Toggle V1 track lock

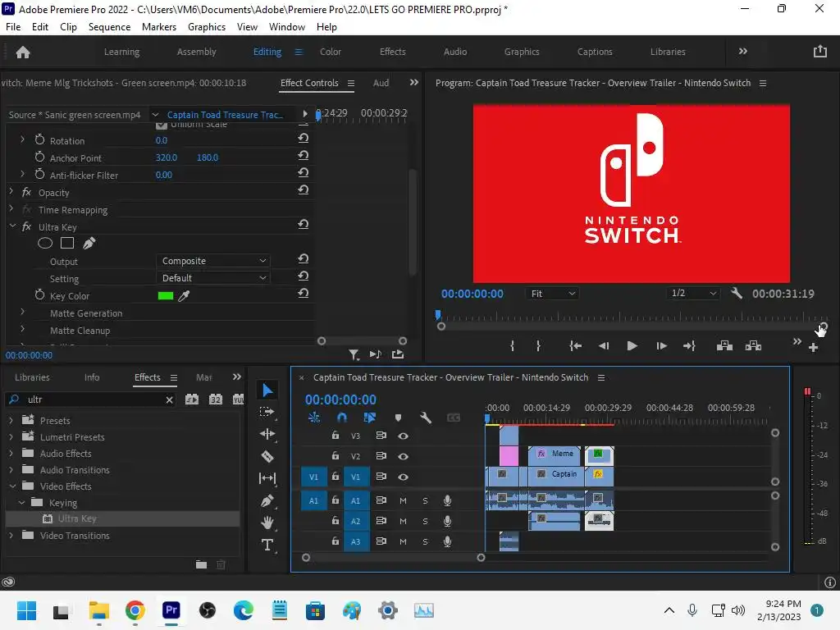(x=336, y=477)
